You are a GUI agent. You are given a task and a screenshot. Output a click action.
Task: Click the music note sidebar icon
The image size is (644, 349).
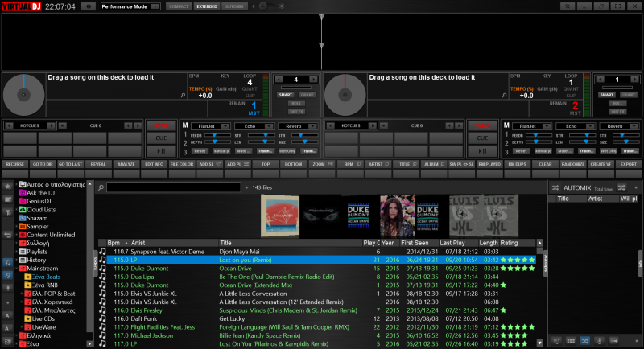8,261
